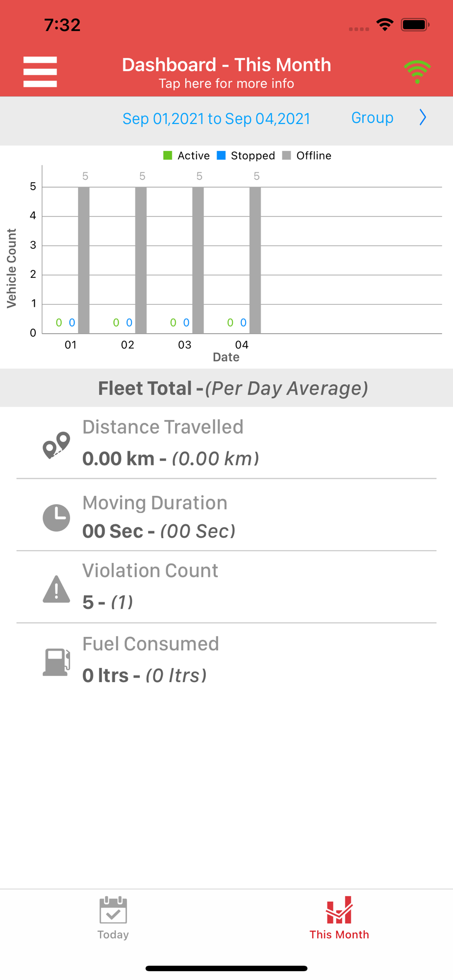Expand the Group selector chevron
453x980 pixels.
pos(423,118)
